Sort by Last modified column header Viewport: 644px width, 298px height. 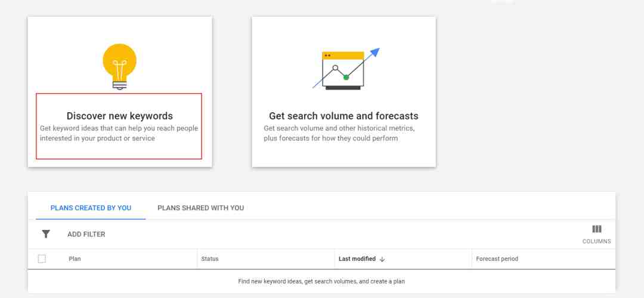(x=357, y=259)
